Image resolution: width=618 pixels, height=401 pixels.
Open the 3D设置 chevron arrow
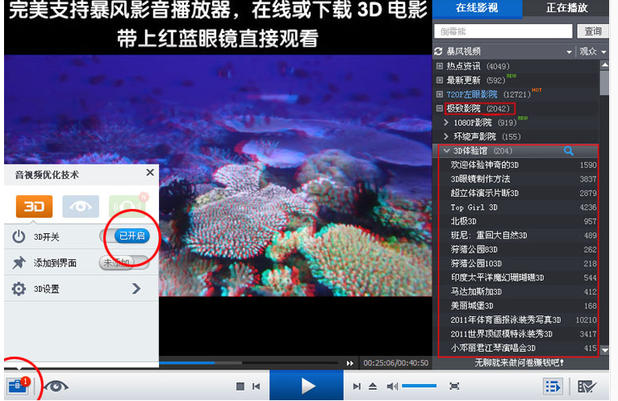click(x=136, y=289)
